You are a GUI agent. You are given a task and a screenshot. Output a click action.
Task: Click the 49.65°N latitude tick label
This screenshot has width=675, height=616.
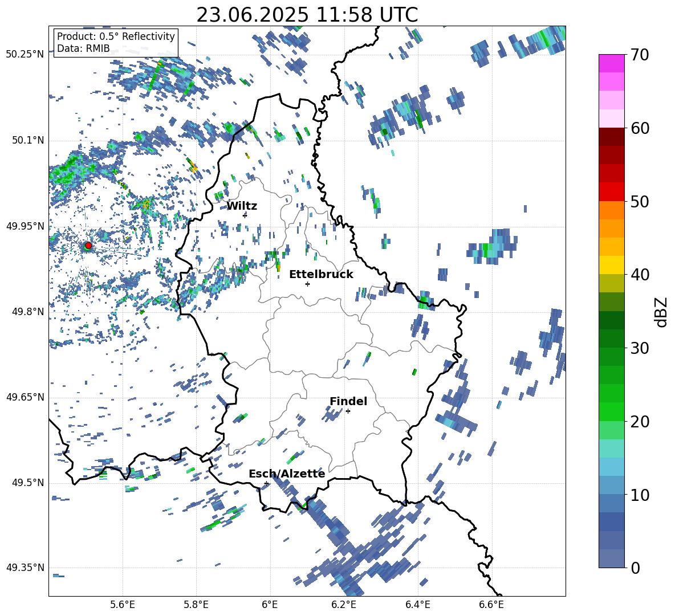click(25, 397)
